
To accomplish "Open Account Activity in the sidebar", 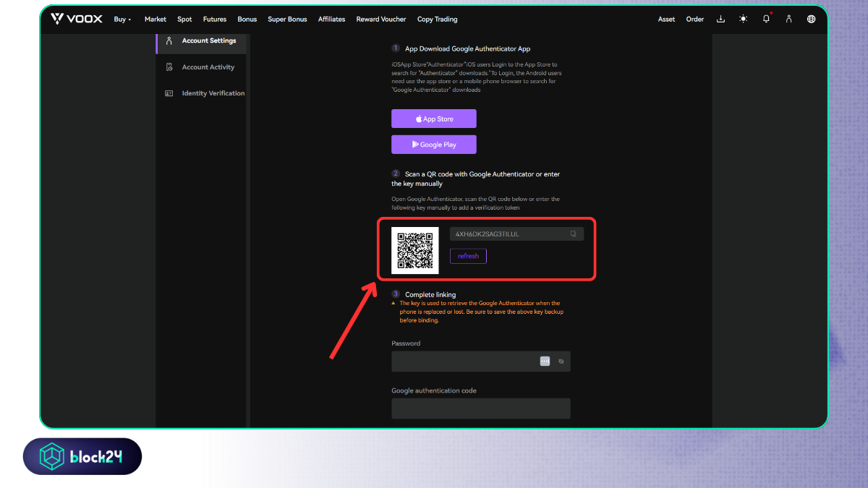I will pyautogui.click(x=201, y=67).
